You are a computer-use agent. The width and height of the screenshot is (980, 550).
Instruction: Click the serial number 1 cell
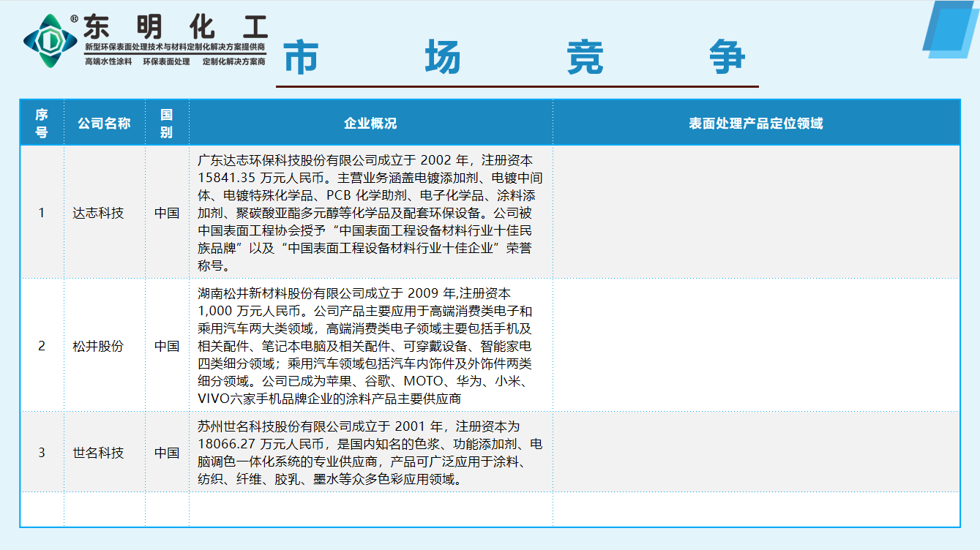click(42, 213)
